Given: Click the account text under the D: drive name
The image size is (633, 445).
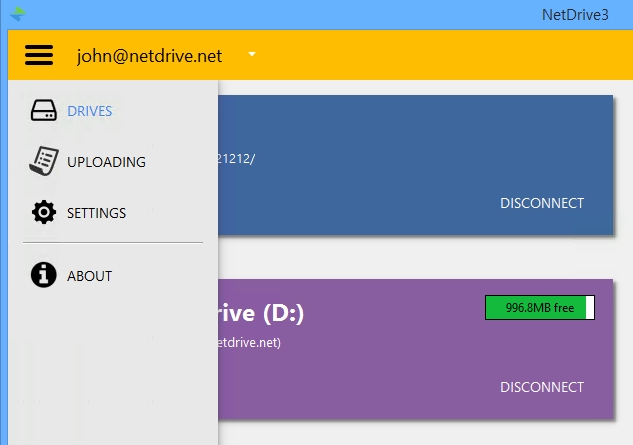Looking at the screenshot, I should click(250, 342).
